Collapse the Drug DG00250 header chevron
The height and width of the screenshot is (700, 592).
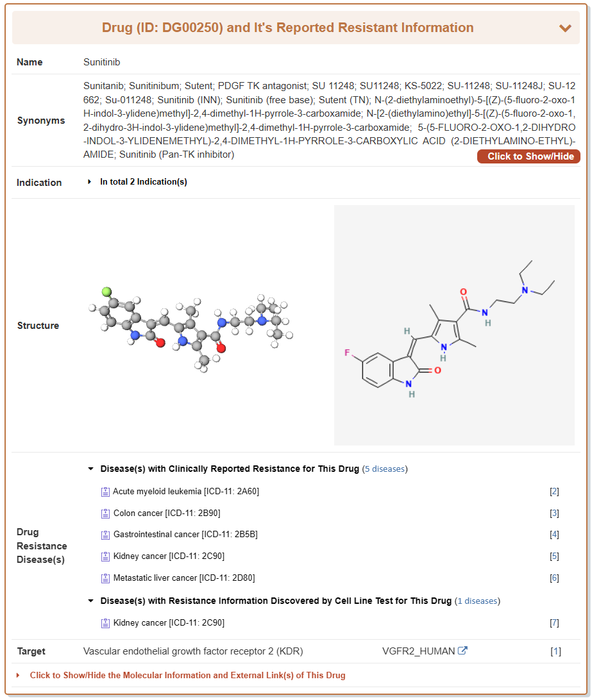click(565, 28)
